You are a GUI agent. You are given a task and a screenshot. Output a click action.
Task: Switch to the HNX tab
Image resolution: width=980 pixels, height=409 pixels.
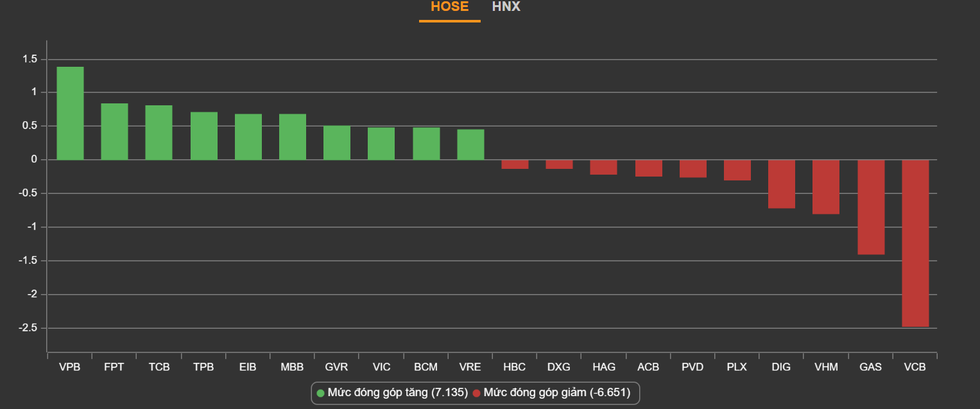point(506,7)
